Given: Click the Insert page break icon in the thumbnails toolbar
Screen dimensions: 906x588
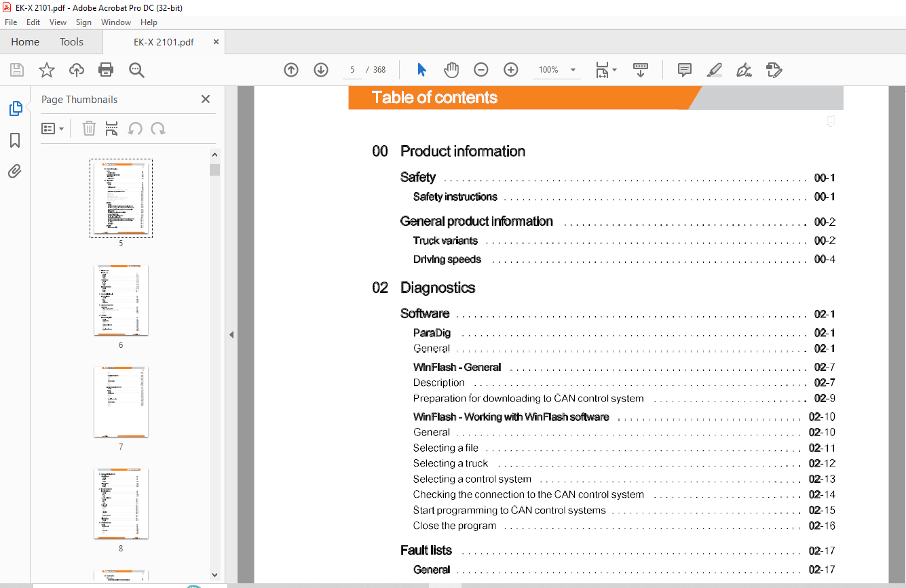Looking at the screenshot, I should coord(112,128).
